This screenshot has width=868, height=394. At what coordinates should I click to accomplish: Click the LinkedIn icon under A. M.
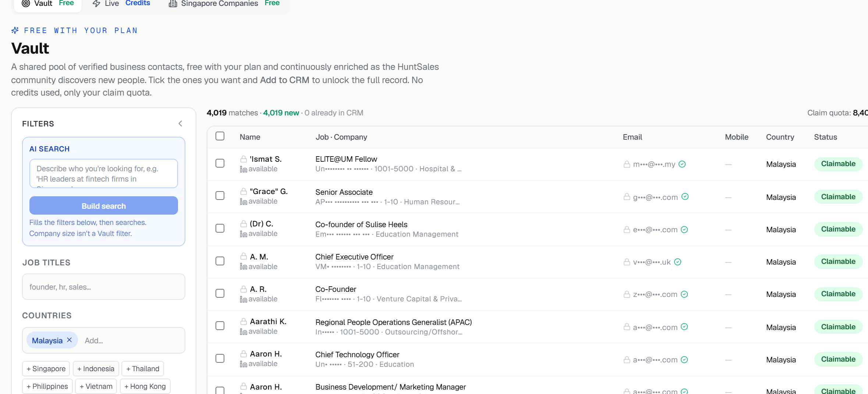243,266
